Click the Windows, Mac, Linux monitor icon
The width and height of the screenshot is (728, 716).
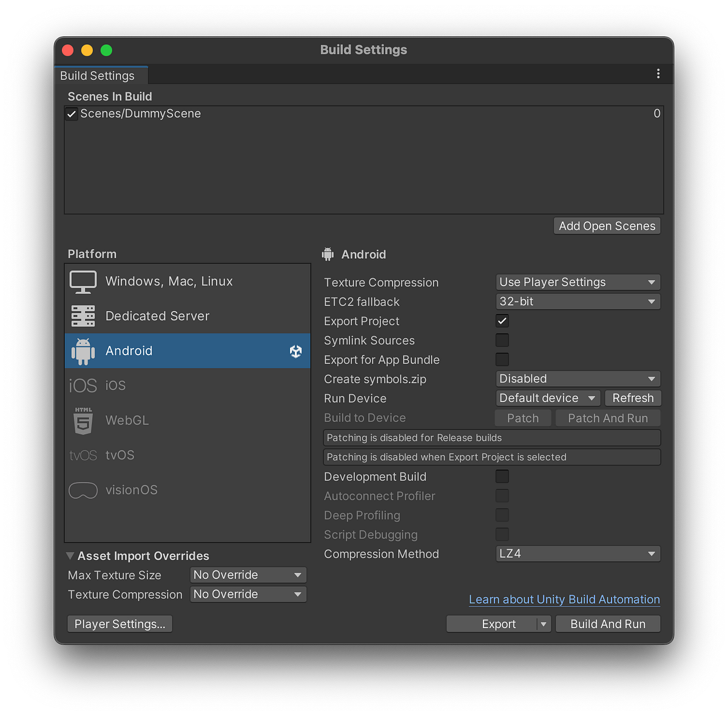(x=83, y=281)
